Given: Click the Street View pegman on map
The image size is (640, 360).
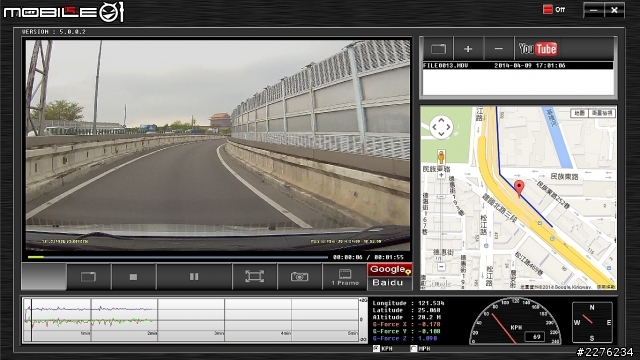Looking at the screenshot, I should [x=441, y=157].
